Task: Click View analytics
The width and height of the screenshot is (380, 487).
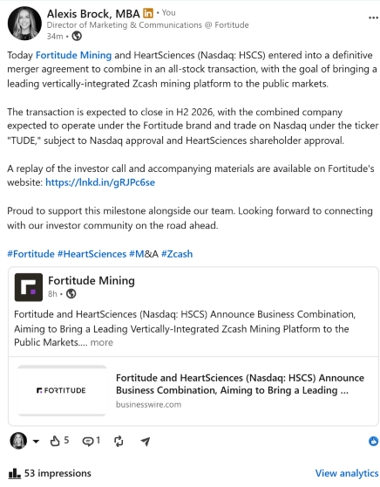Action: coord(347,473)
